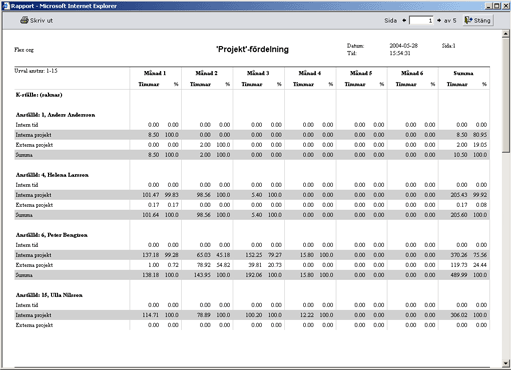The width and height of the screenshot is (511, 370).
Task: Click Helena Larsson's total Summa 205.60
Action: [x=459, y=215]
